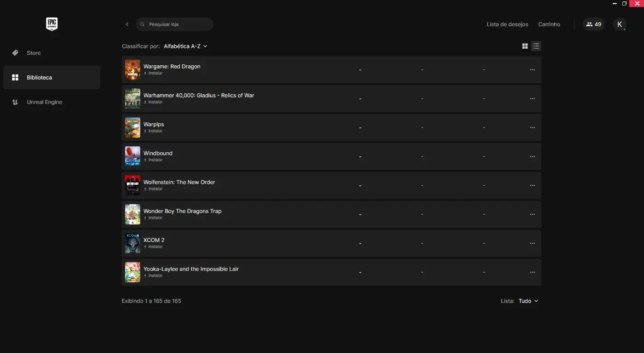
Task: Go back with the left chevron arrow
Action: pos(127,24)
